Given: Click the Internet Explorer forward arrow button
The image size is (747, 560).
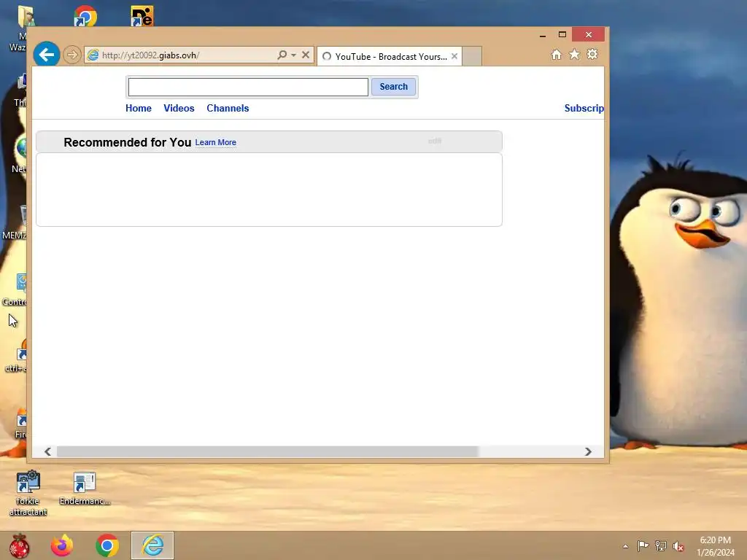Looking at the screenshot, I should [72, 55].
